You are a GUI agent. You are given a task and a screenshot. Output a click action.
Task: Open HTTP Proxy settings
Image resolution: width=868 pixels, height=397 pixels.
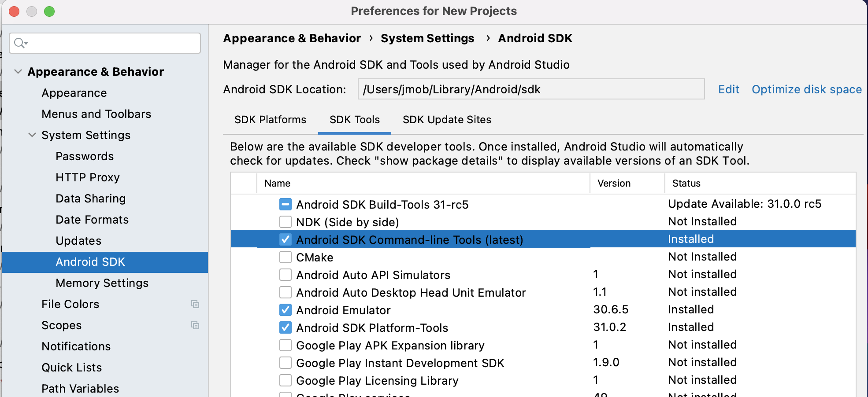[x=87, y=177]
